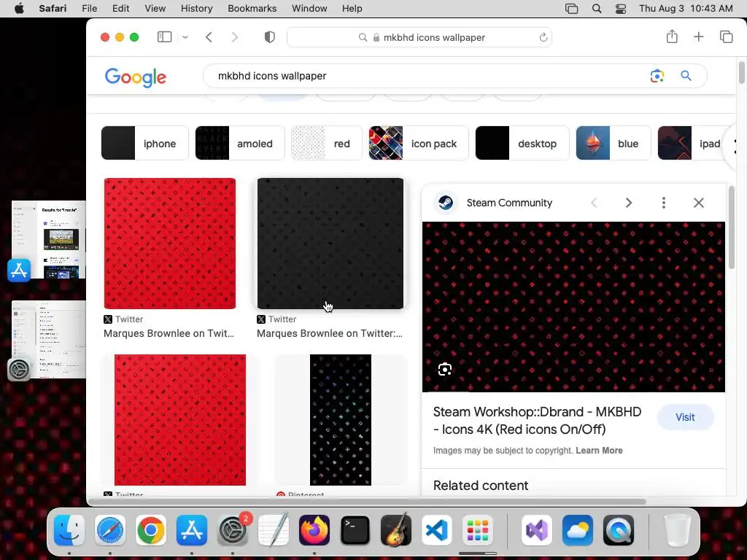Screen dimensions: 747x560
Task: Show the tab overview in Safari
Action: click(x=726, y=36)
